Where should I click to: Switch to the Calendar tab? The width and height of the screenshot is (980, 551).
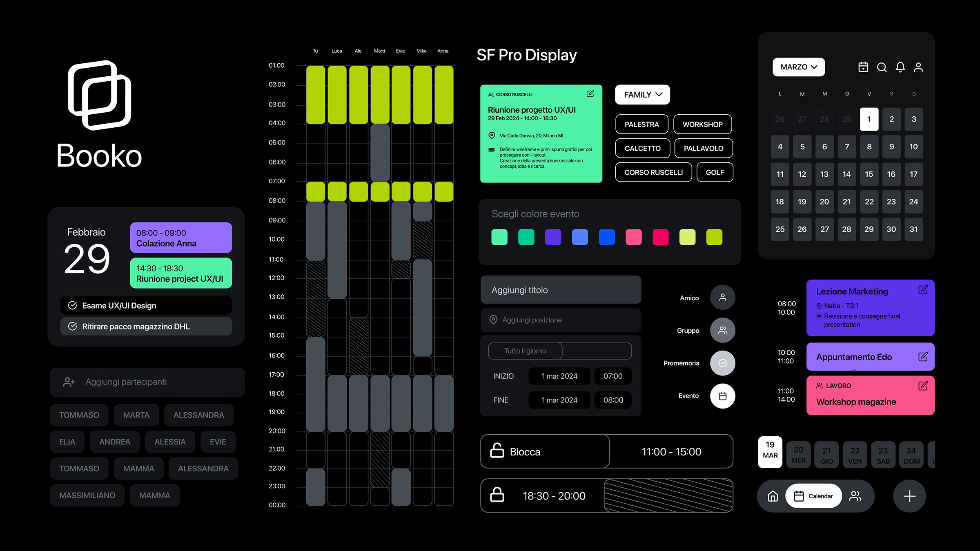(x=813, y=496)
